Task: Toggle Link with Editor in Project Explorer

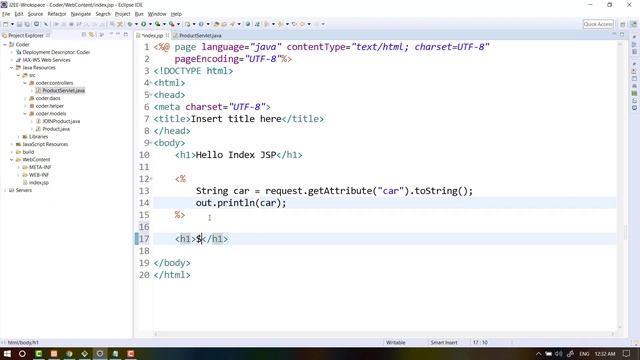Action: coord(91,35)
